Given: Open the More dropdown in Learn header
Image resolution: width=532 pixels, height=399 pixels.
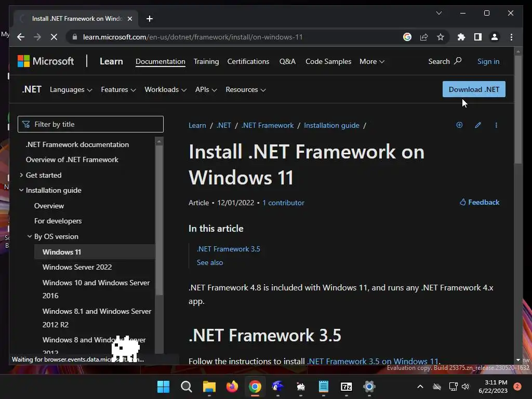Looking at the screenshot, I should (372, 61).
